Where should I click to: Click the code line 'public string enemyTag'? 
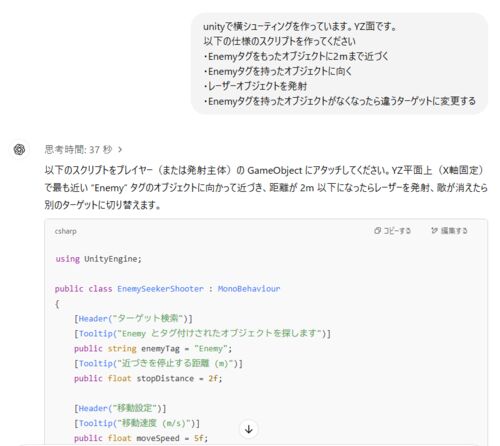coord(153,349)
